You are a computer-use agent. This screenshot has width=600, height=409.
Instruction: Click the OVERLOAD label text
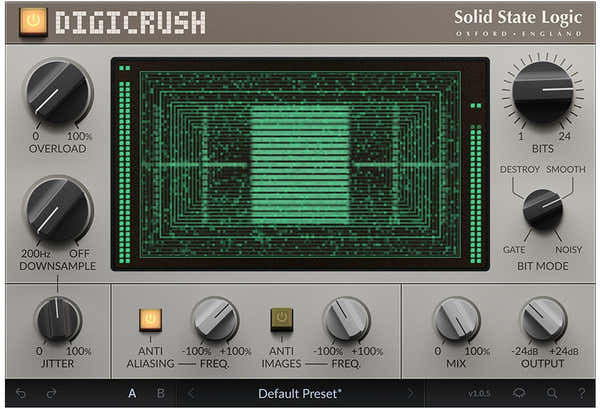tap(57, 149)
